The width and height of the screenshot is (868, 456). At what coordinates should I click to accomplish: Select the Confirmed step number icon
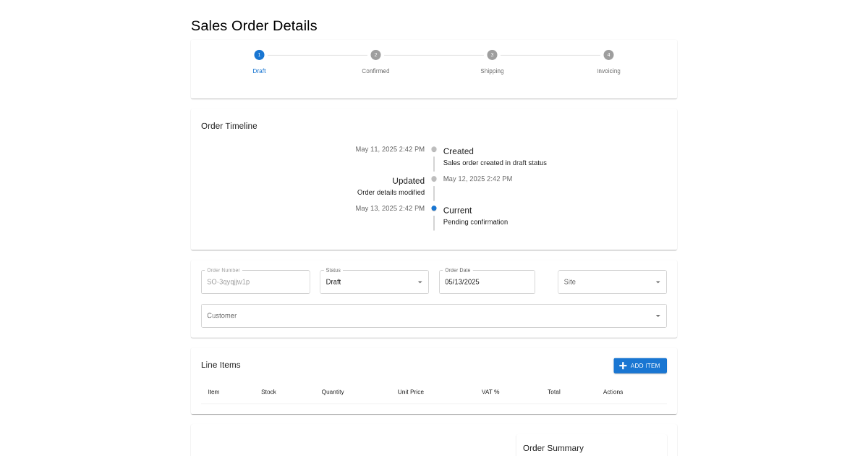point(375,55)
